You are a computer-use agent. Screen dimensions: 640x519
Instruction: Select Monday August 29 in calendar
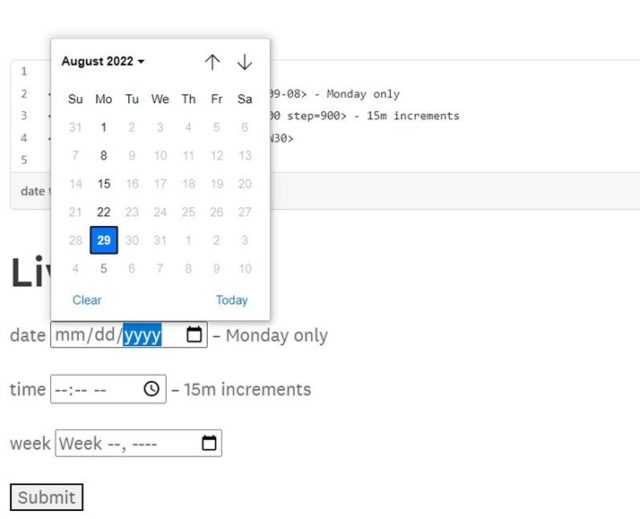[104, 240]
